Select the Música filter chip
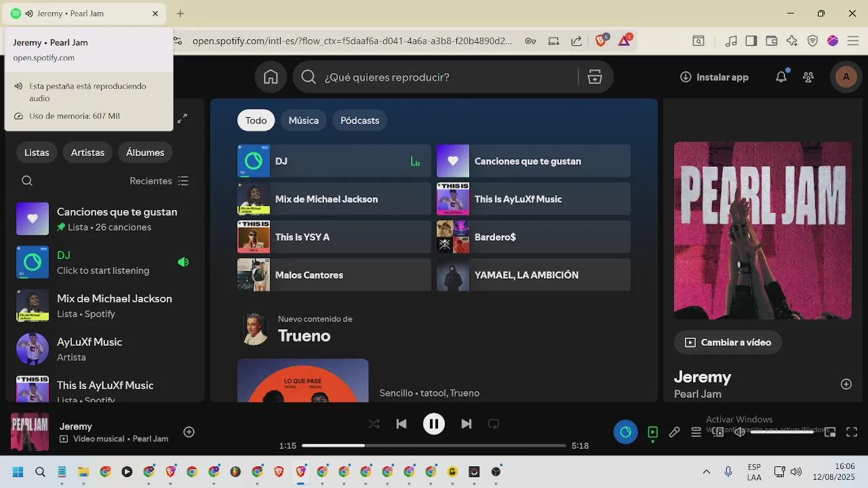The height and width of the screenshot is (488, 868). tap(304, 121)
